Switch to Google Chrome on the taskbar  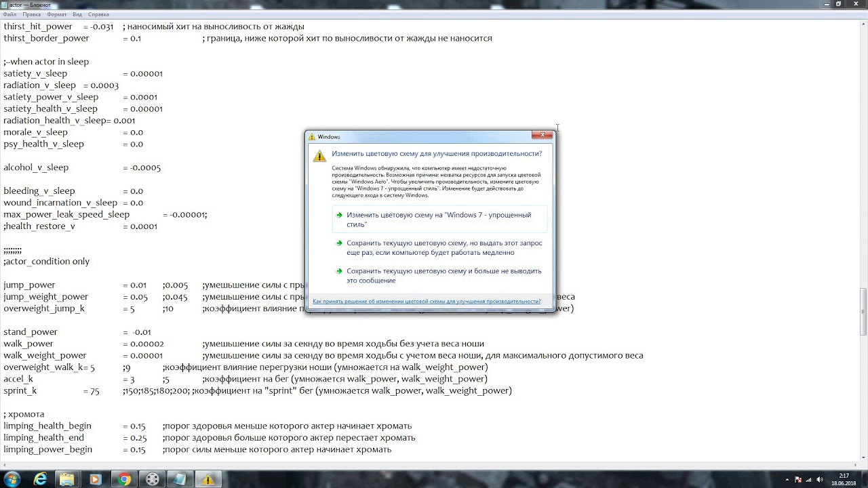pos(123,479)
